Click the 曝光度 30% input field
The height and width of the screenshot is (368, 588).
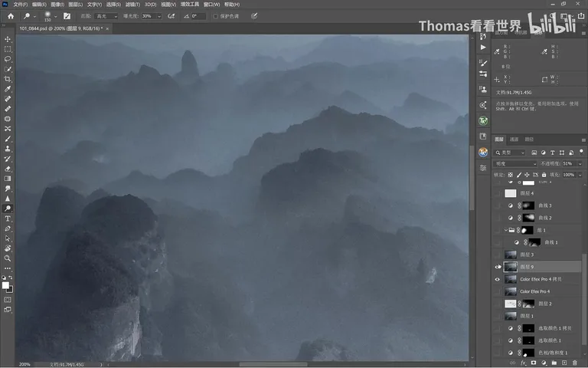pos(149,16)
